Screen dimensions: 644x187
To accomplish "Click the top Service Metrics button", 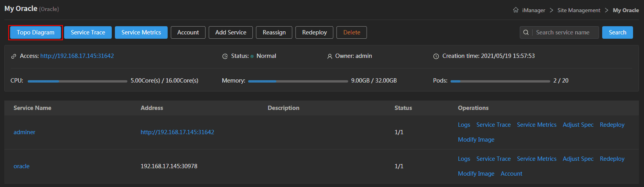I will point(141,32).
